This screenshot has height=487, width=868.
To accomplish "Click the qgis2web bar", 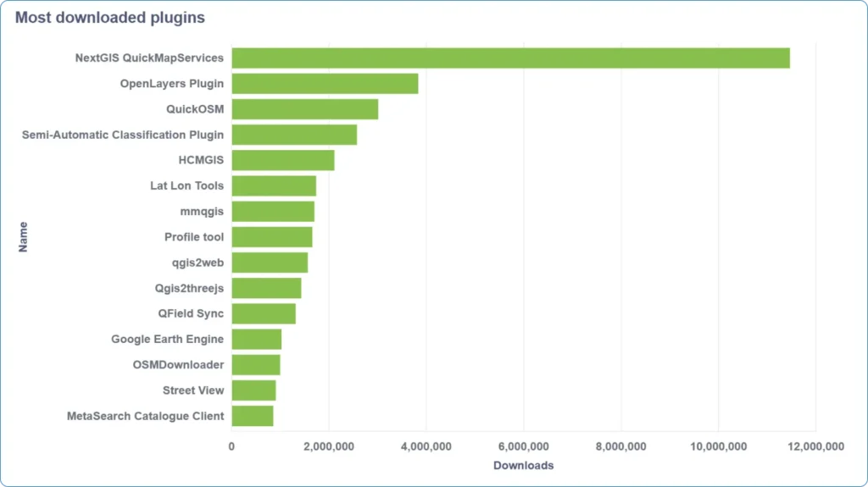I will (270, 263).
